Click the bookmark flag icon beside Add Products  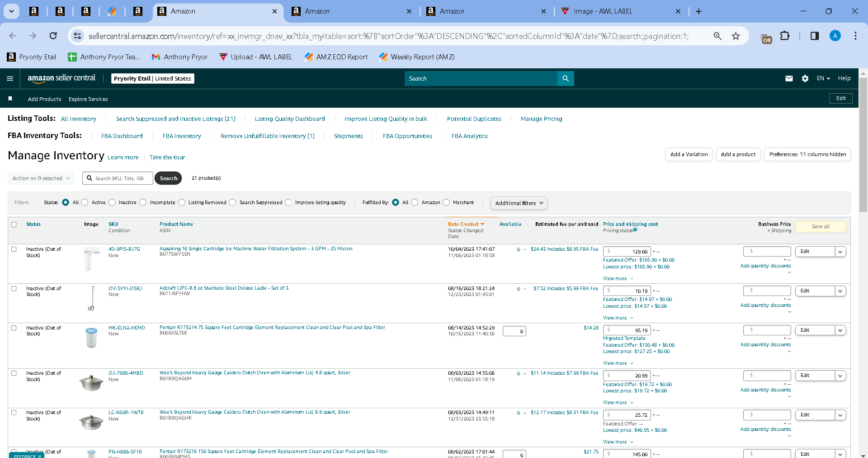10,99
